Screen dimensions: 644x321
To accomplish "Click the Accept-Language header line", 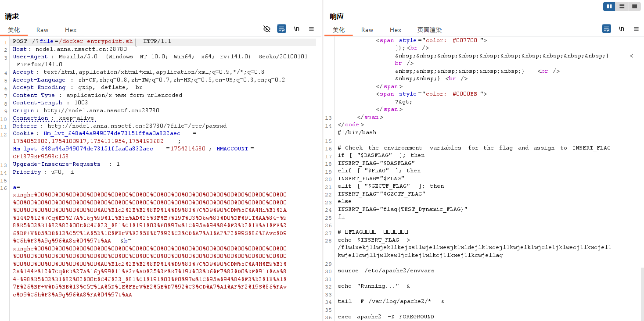I will (x=149, y=80).
